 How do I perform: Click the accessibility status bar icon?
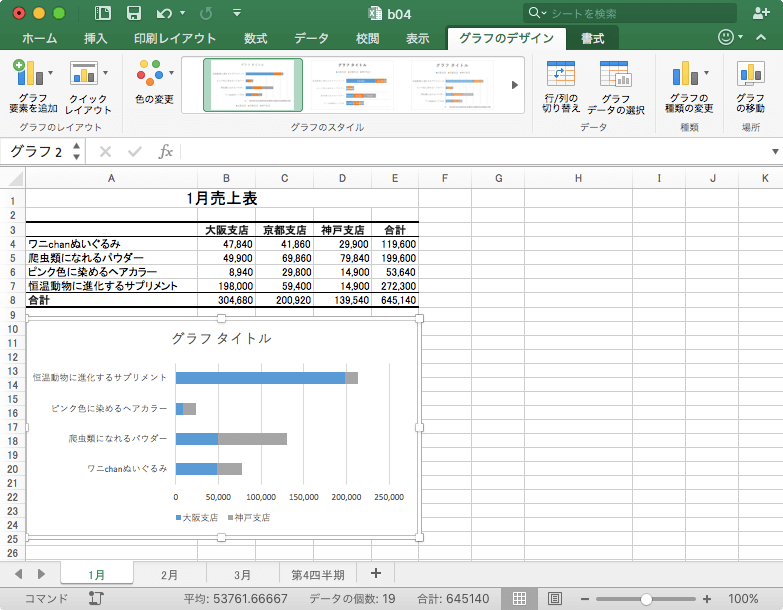point(95,598)
